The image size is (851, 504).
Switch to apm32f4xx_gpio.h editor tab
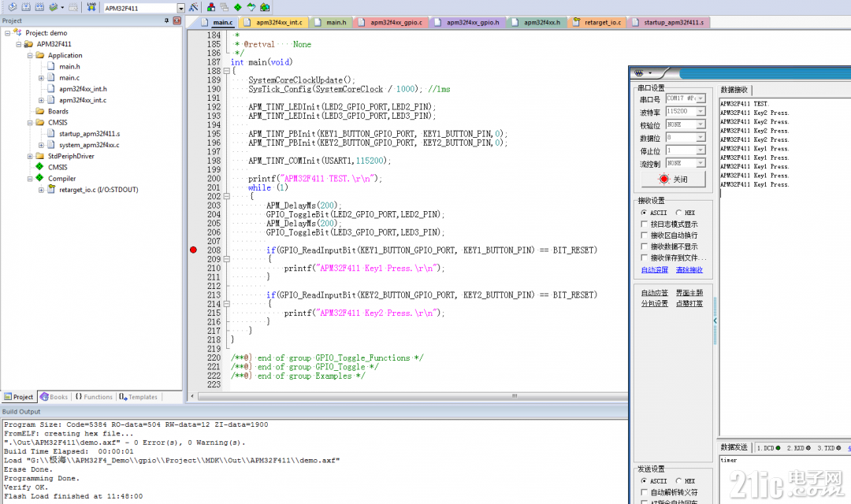point(468,22)
